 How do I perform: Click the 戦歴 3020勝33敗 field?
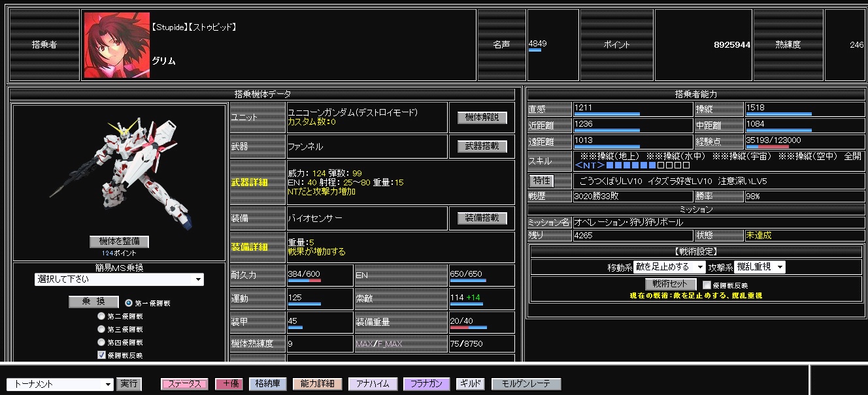[x=633, y=196]
